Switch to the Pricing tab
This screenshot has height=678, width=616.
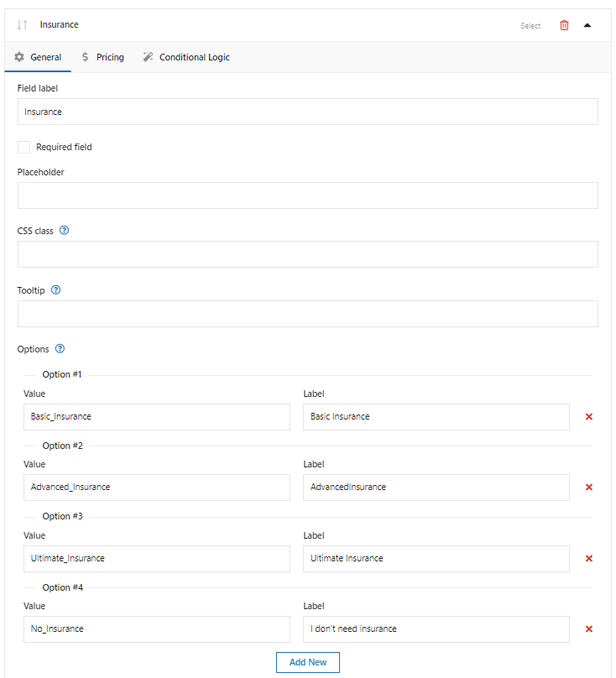pos(103,57)
